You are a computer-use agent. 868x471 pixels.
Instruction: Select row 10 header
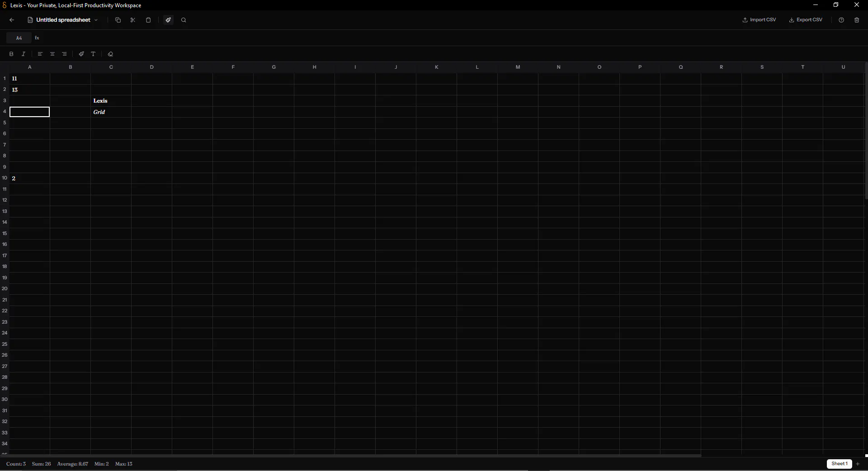point(5,178)
